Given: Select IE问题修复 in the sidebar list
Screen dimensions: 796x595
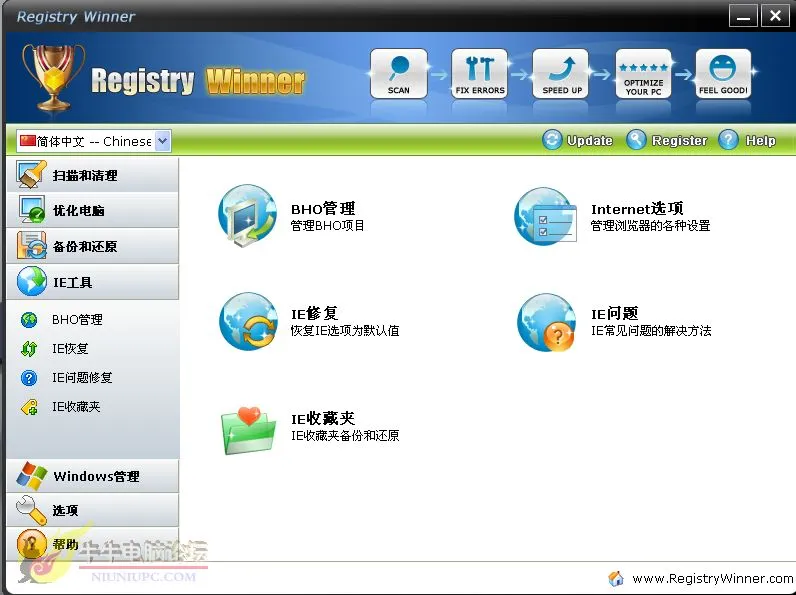Looking at the screenshot, I should (x=82, y=377).
